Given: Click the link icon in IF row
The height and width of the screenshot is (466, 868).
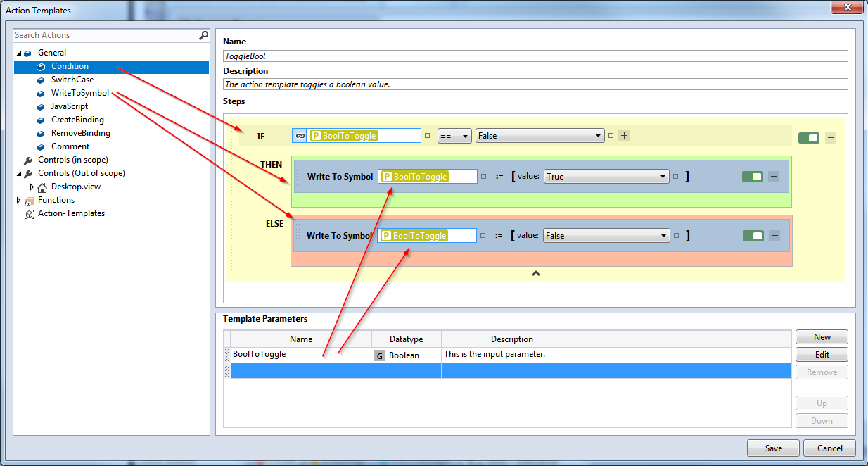Looking at the screenshot, I should 300,136.
